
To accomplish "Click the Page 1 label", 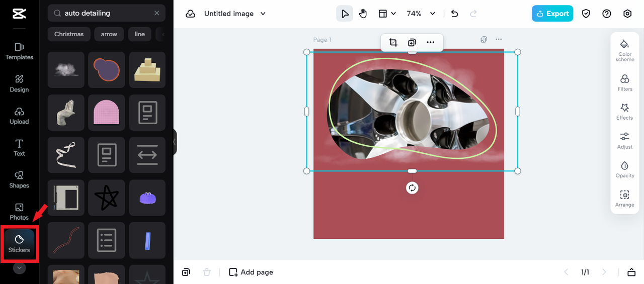I will click(x=322, y=40).
